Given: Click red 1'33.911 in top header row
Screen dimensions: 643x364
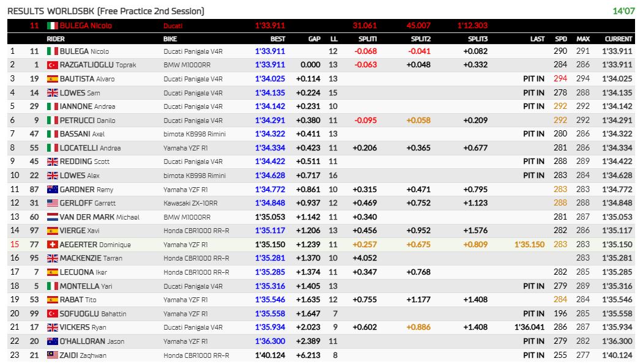Looking at the screenshot, I should coord(270,26).
